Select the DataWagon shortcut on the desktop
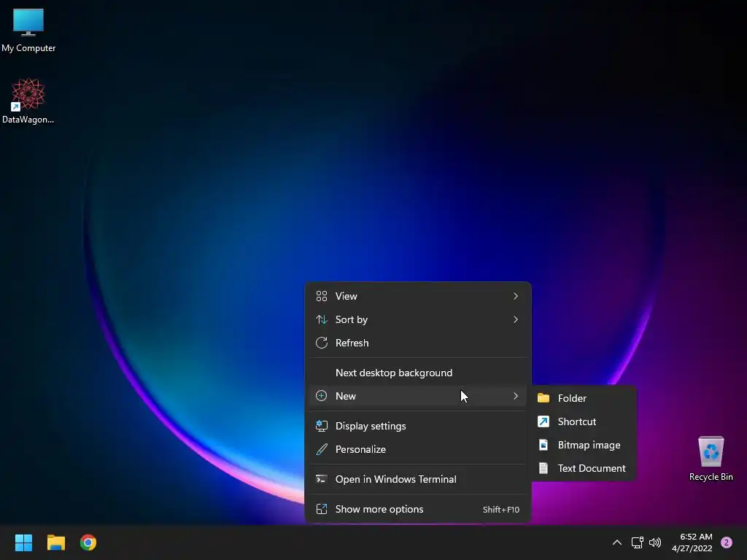This screenshot has height=560, width=747. click(x=28, y=101)
